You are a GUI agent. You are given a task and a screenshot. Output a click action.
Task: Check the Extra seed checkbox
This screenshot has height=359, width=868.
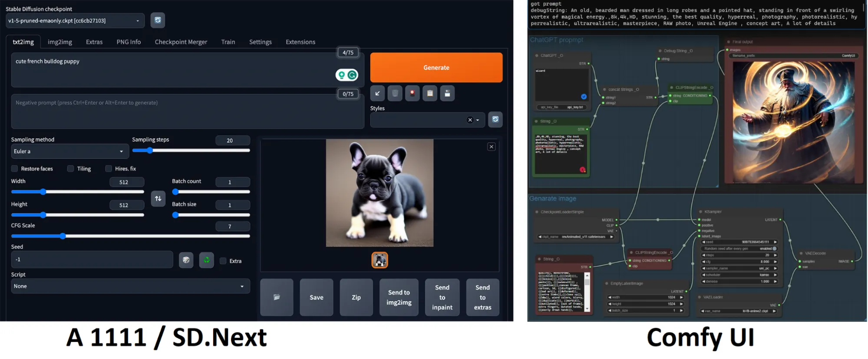pos(223,261)
